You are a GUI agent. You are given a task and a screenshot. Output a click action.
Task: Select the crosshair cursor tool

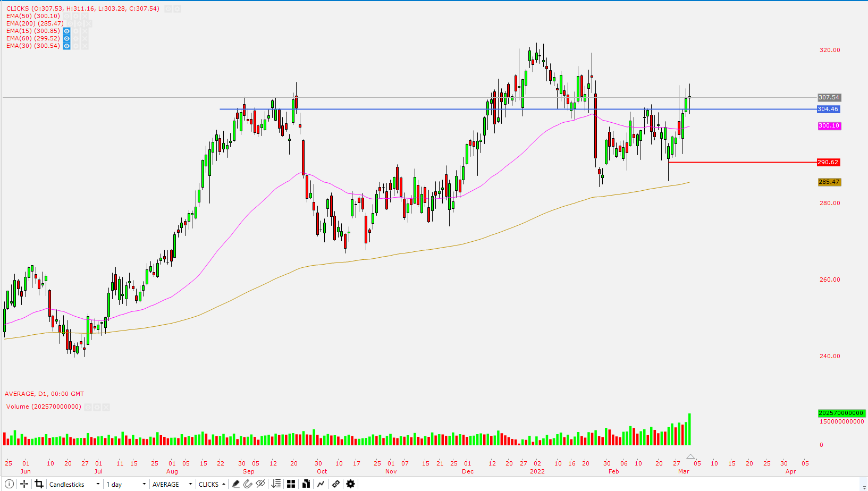(24, 484)
